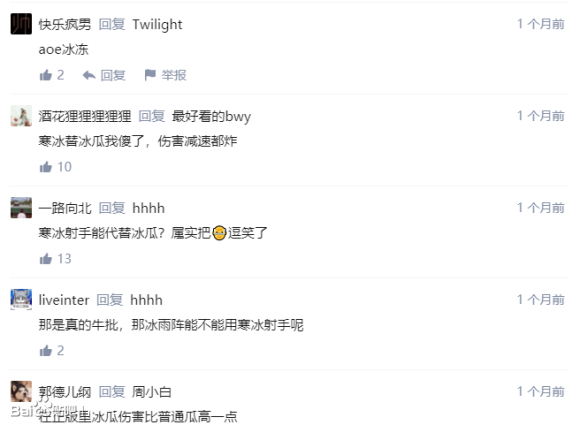The width and height of the screenshot is (580, 425).
Task: Open username 一路向北 profile
Action: click(65, 208)
